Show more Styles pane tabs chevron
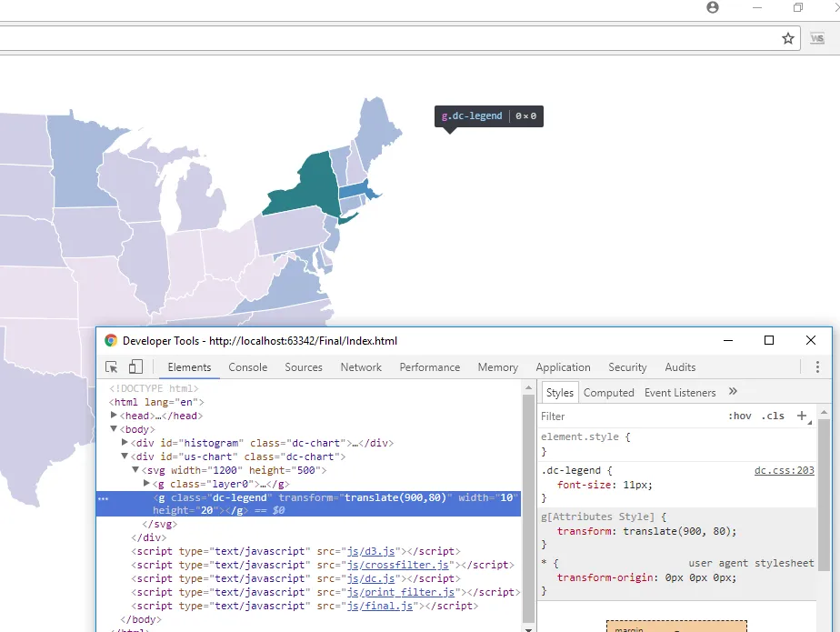840x632 pixels. pos(733,392)
